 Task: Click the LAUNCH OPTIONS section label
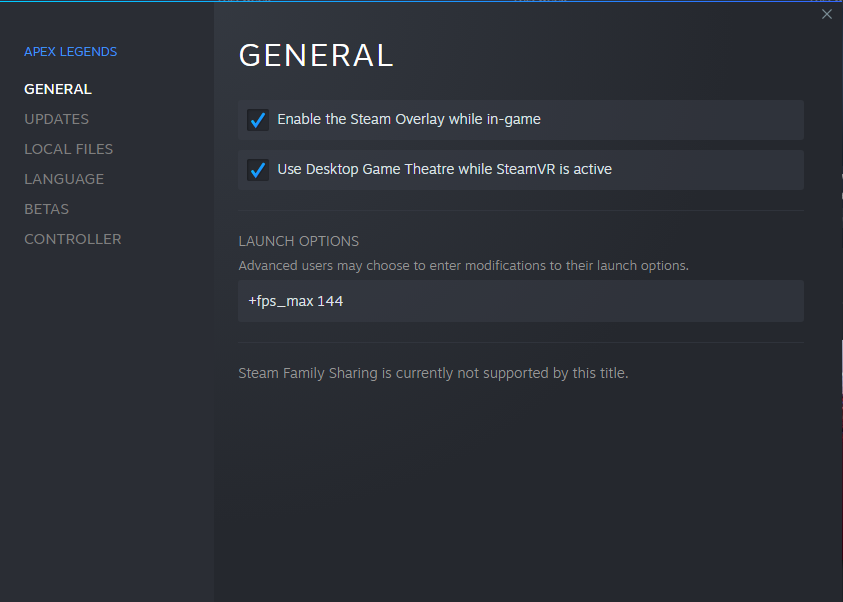click(x=298, y=241)
